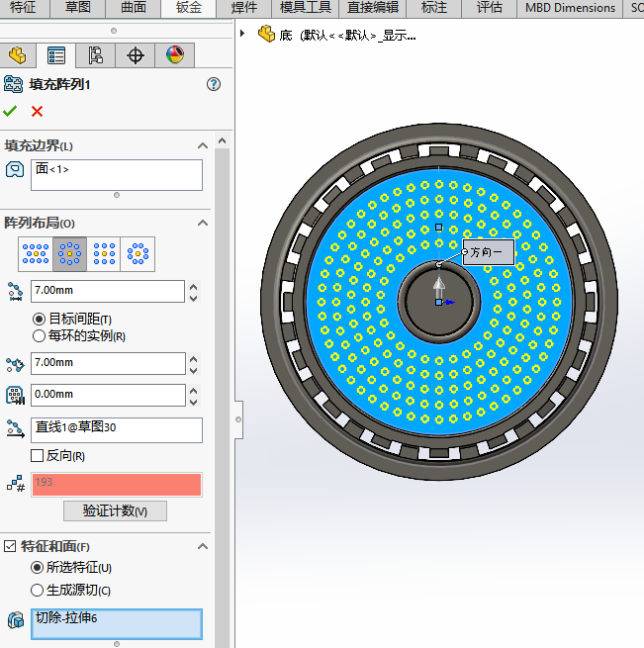Select the perforation pattern layout icon
Screen dimensions: 644x648
(x=36, y=253)
